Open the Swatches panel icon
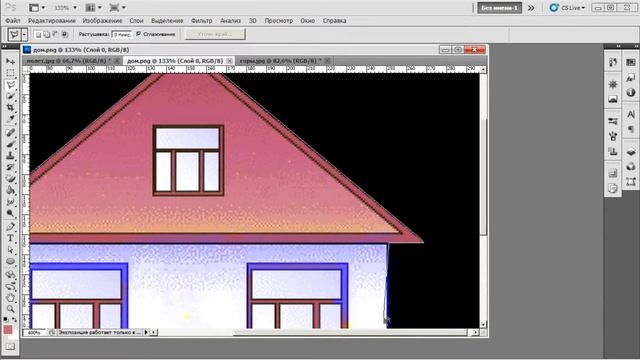Image resolution: width=640 pixels, height=360 pixels. pyautogui.click(x=631, y=62)
